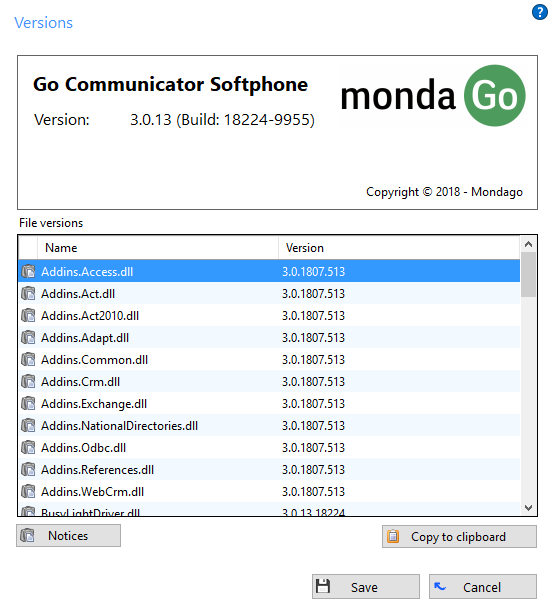Select the Addins.Common.dll row

click(x=269, y=359)
